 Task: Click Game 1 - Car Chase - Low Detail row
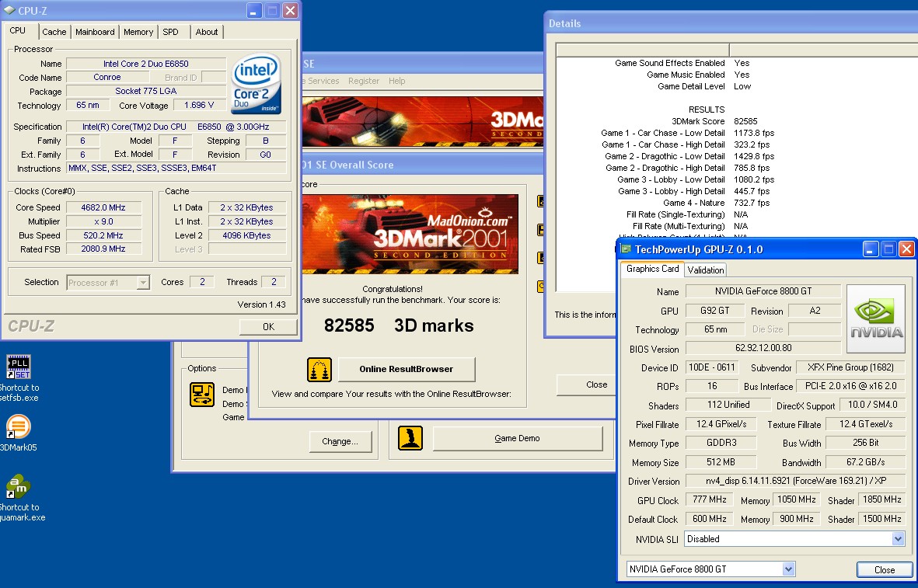(x=687, y=133)
